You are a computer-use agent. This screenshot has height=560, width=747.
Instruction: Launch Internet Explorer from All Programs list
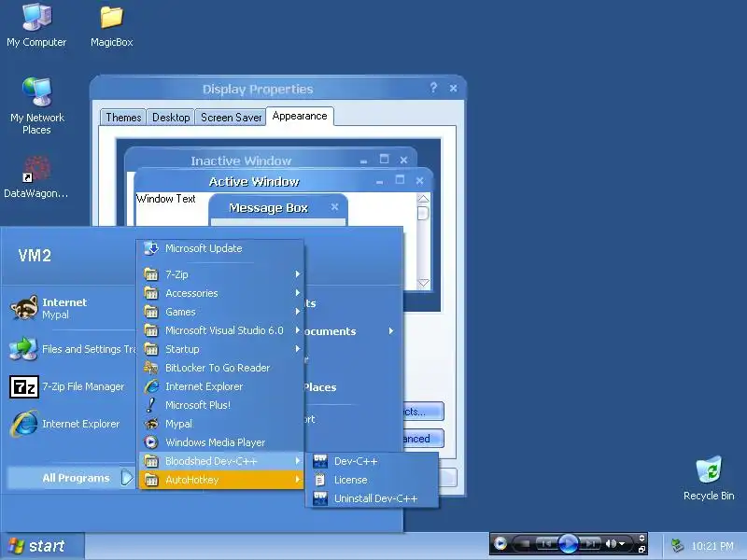click(221, 386)
